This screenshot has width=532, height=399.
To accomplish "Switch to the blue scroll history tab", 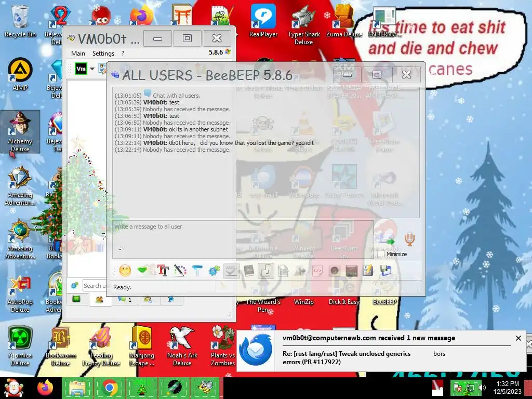I will 171,299.
